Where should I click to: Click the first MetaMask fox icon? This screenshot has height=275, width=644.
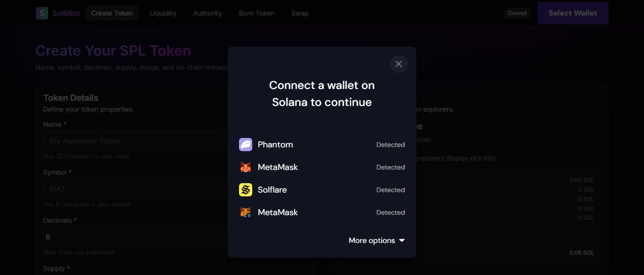246,167
